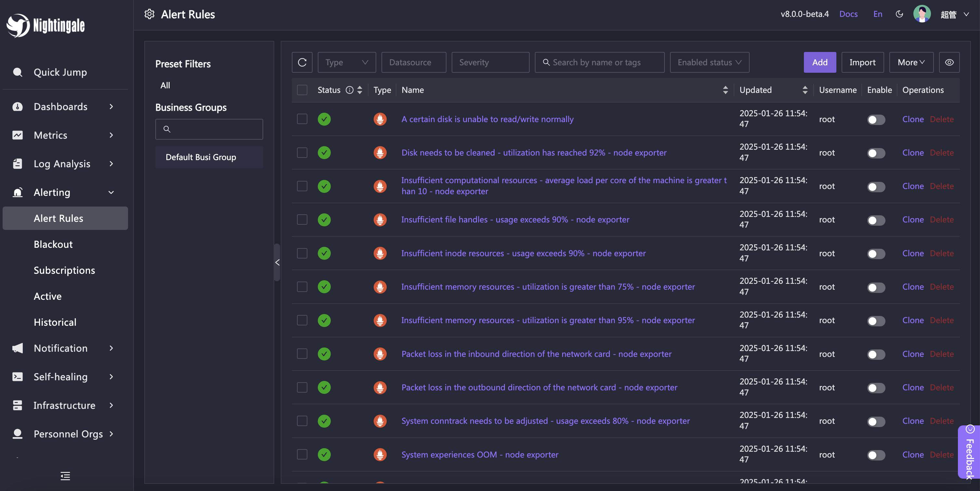Toggle column visibility with eye icon
The image size is (980, 491).
pos(949,62)
